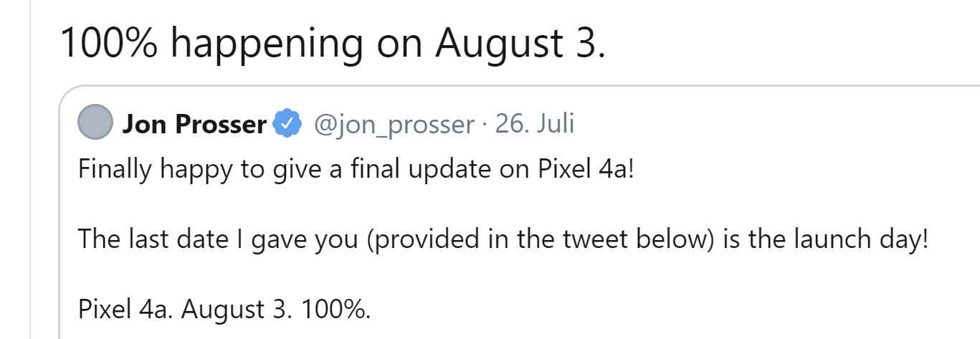Screen dimensions: 980x339
Task: Click the 26. Juli tweet date
Action: [535, 125]
